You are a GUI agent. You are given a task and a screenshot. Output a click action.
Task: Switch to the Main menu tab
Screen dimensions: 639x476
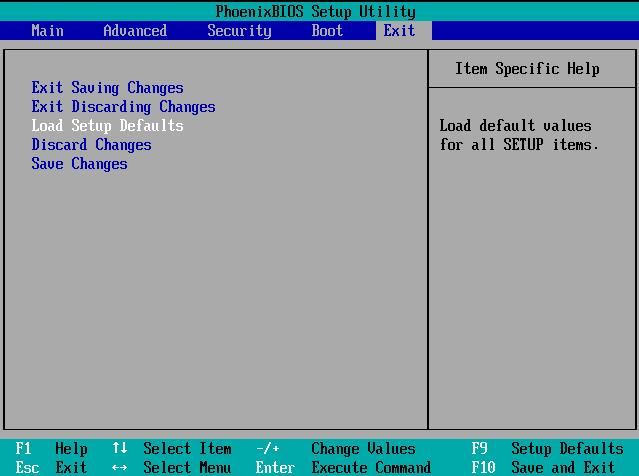(47, 31)
